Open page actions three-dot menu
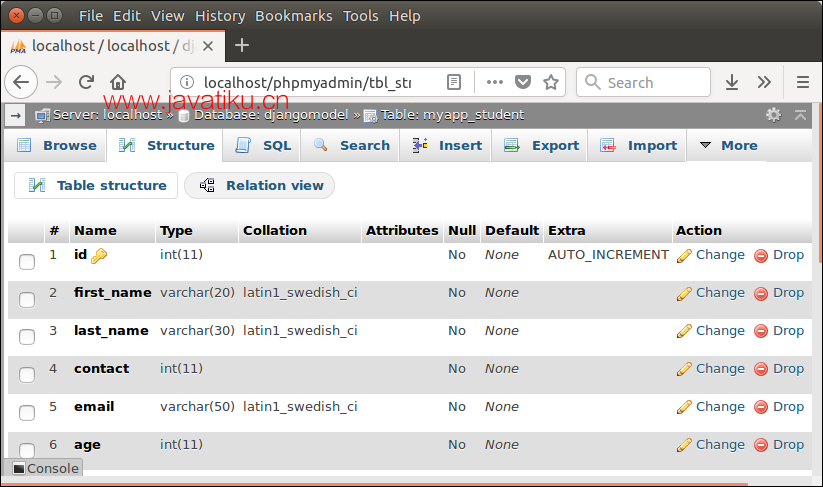 pyautogui.click(x=494, y=82)
